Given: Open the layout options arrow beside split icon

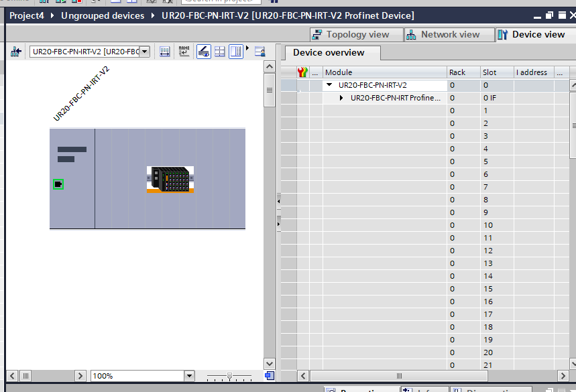Looking at the screenshot, I should [x=247, y=48].
